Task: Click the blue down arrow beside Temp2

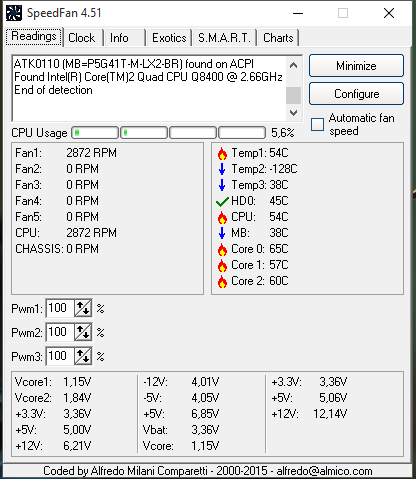Action: coord(222,169)
